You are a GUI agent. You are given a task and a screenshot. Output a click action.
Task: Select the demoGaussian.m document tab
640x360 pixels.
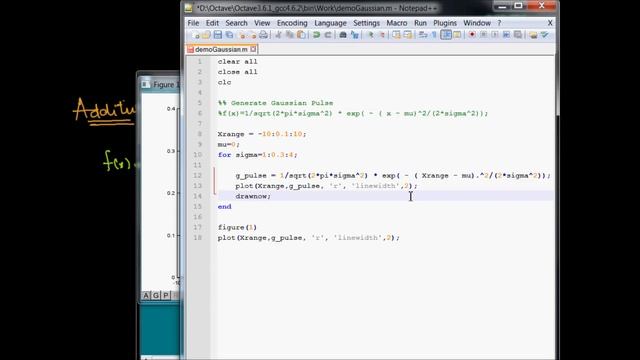[221, 49]
